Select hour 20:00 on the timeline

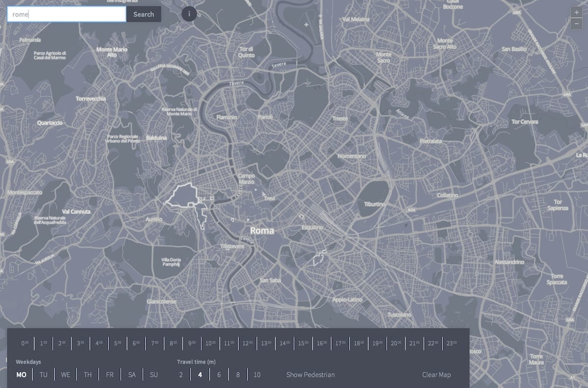click(396, 343)
